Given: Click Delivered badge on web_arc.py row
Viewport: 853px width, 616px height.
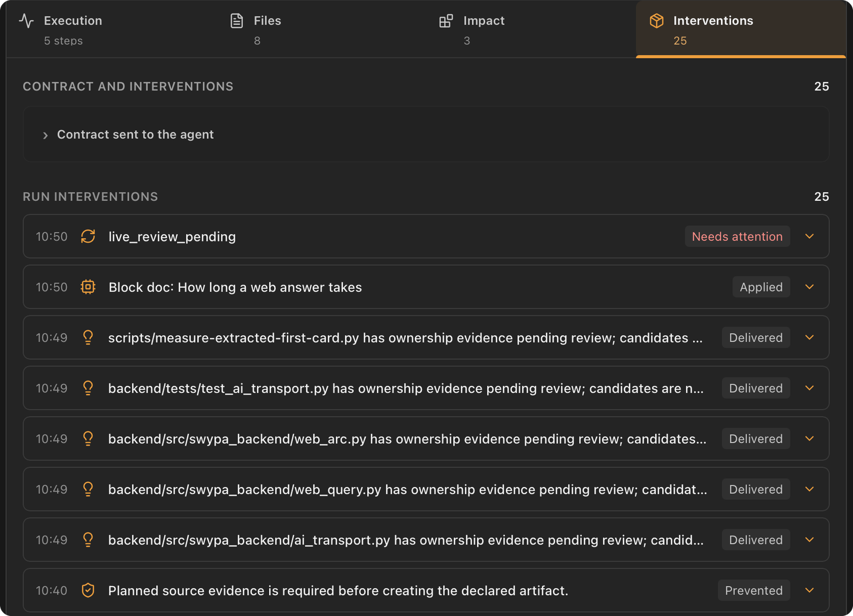Looking at the screenshot, I should point(756,439).
